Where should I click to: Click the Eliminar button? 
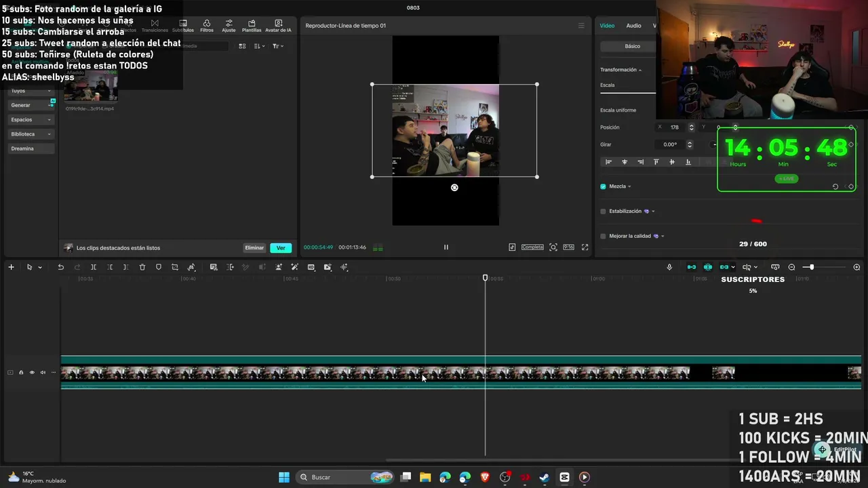click(x=254, y=248)
